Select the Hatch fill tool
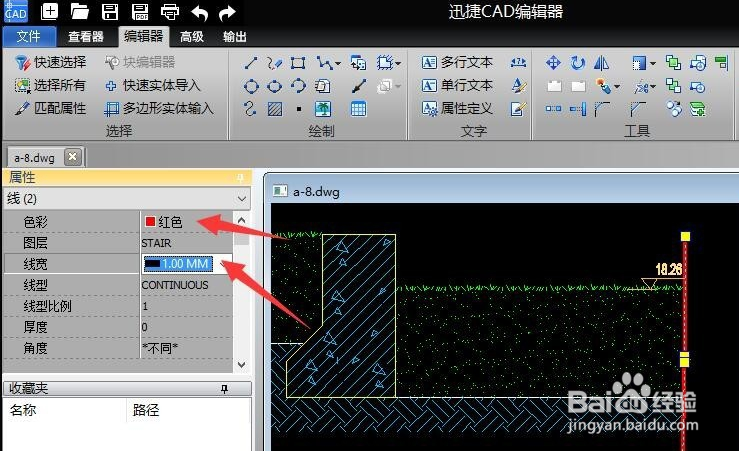The width and height of the screenshot is (739, 451). (x=275, y=109)
